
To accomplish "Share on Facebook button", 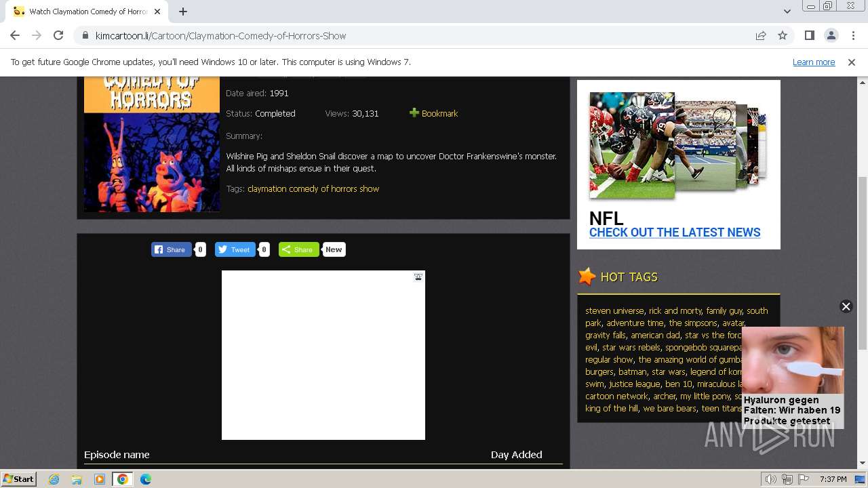I will (171, 249).
